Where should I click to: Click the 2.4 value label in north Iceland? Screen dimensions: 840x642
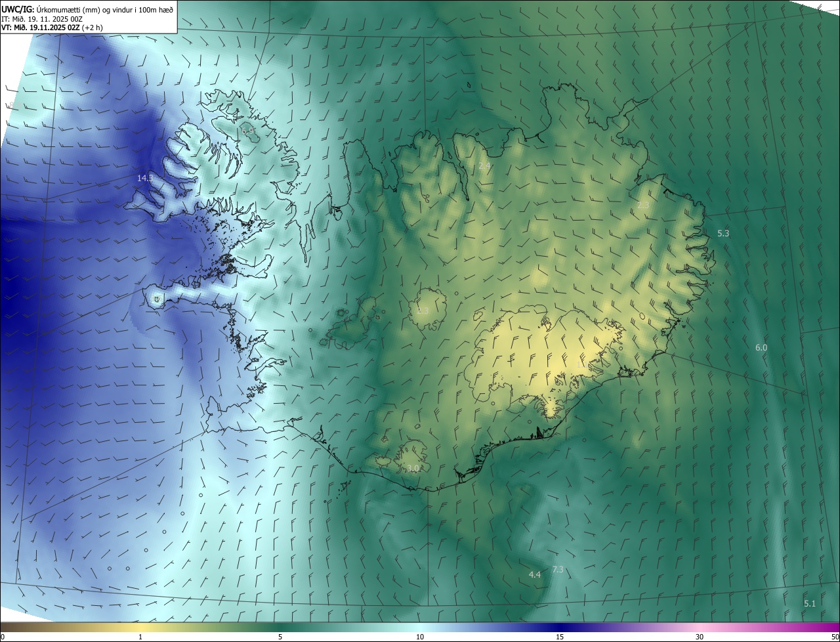click(484, 166)
